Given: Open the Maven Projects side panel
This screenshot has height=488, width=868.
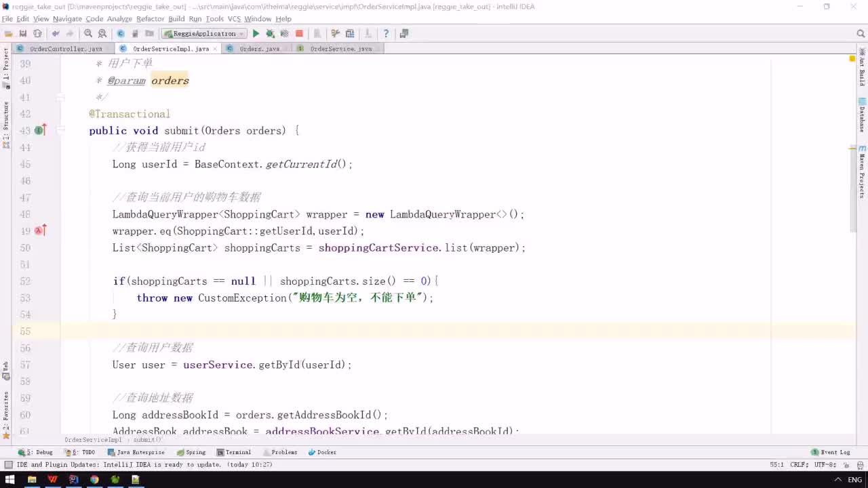Looking at the screenshot, I should (862, 172).
